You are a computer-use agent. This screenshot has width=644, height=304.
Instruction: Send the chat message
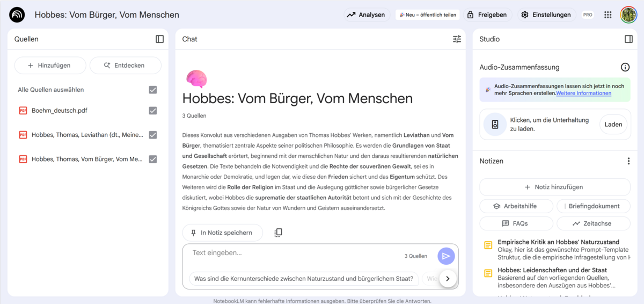click(x=446, y=256)
